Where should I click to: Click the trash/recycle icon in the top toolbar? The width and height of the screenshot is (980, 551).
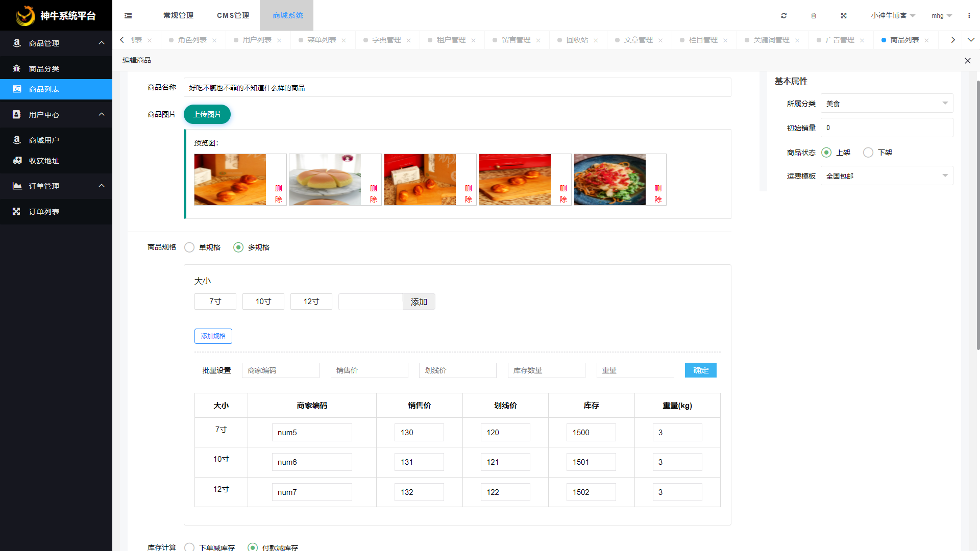814,15
